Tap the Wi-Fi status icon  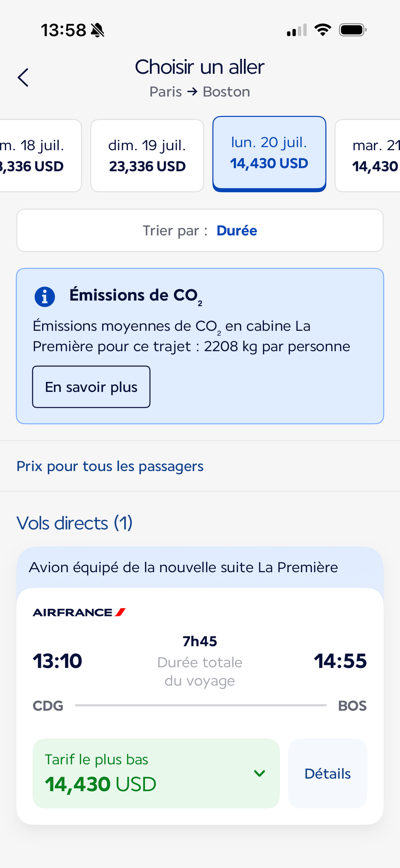(323, 30)
